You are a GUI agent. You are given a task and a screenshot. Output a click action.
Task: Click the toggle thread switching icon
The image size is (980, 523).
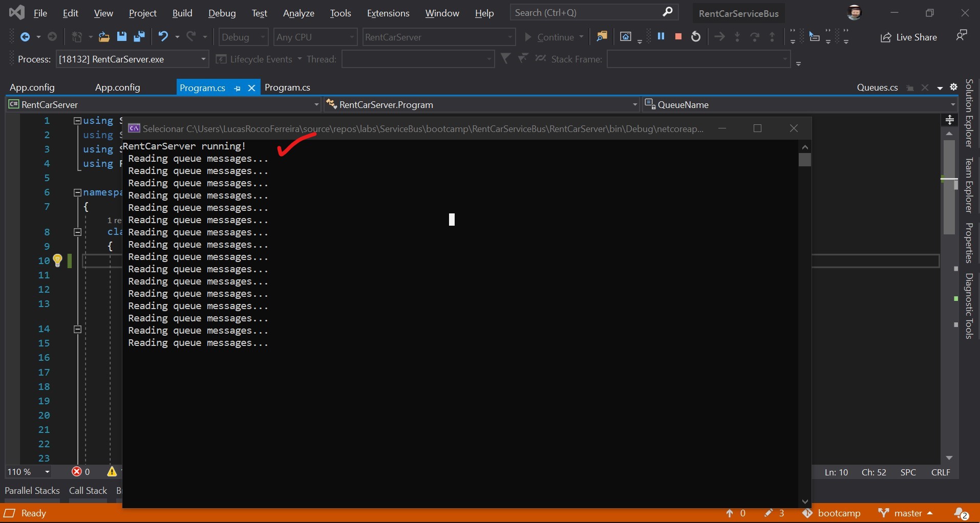[x=541, y=59]
